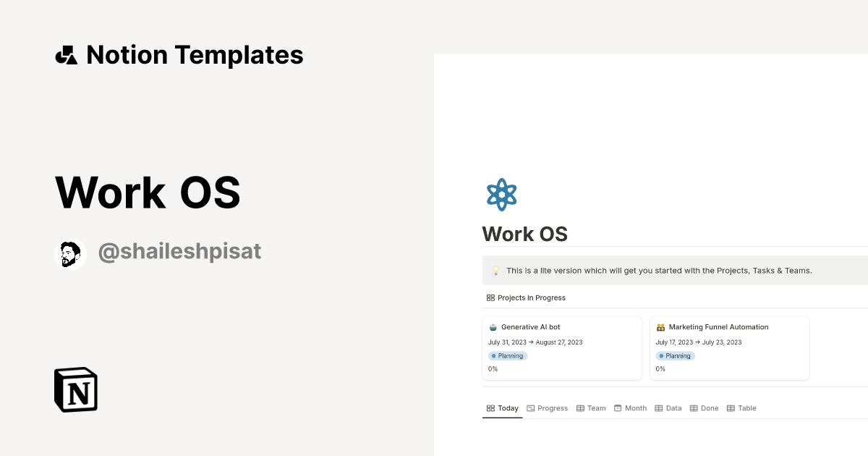Click the calendar icon beside the Month view
The height and width of the screenshot is (456, 868).
[617, 408]
